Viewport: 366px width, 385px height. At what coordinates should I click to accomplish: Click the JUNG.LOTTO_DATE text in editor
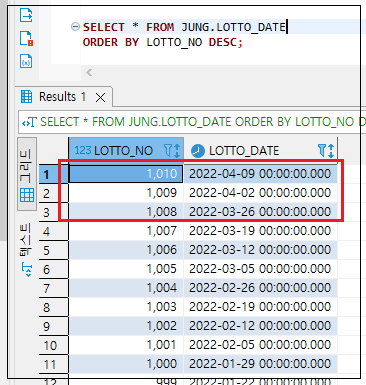(233, 27)
